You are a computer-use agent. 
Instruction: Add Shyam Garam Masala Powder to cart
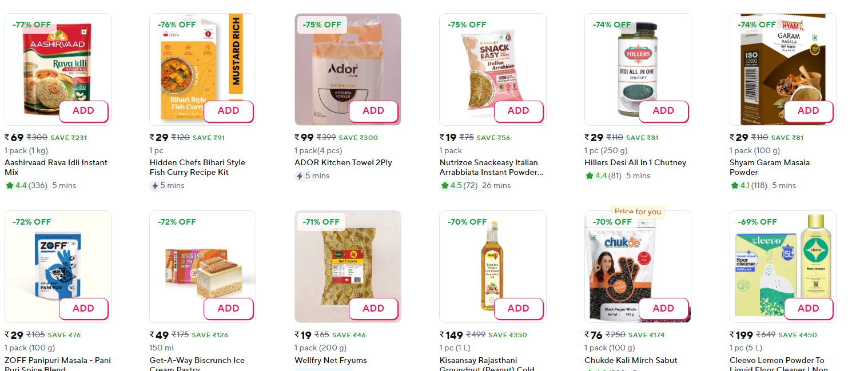click(808, 111)
